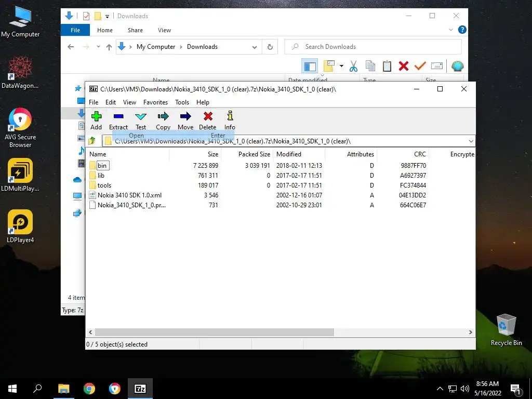Click the Copy toolbar icon in 7-Zip

click(163, 121)
